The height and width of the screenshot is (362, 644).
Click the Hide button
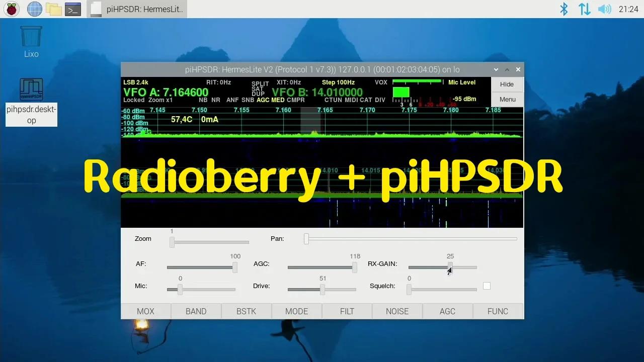[507, 84]
